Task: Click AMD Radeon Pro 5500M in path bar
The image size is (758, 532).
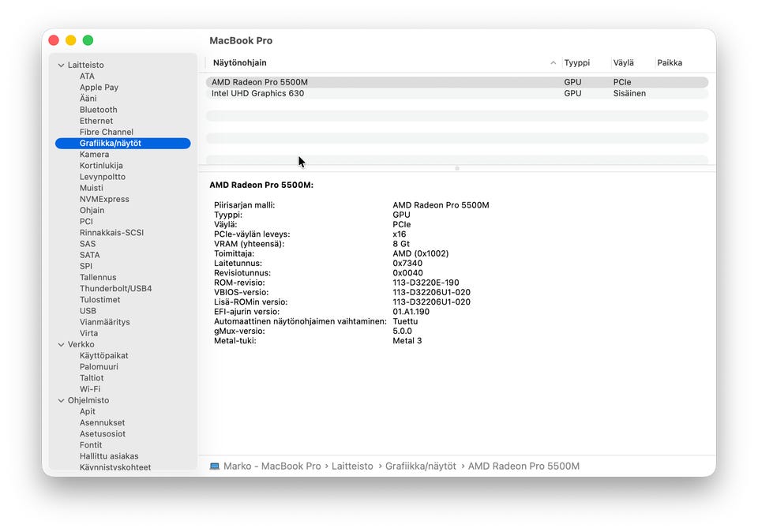Action: tap(523, 466)
